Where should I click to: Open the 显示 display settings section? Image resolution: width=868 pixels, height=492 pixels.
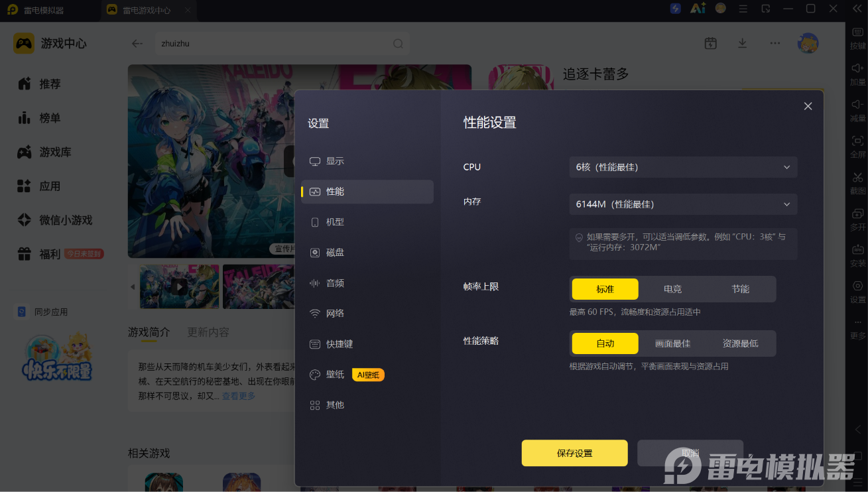point(367,161)
